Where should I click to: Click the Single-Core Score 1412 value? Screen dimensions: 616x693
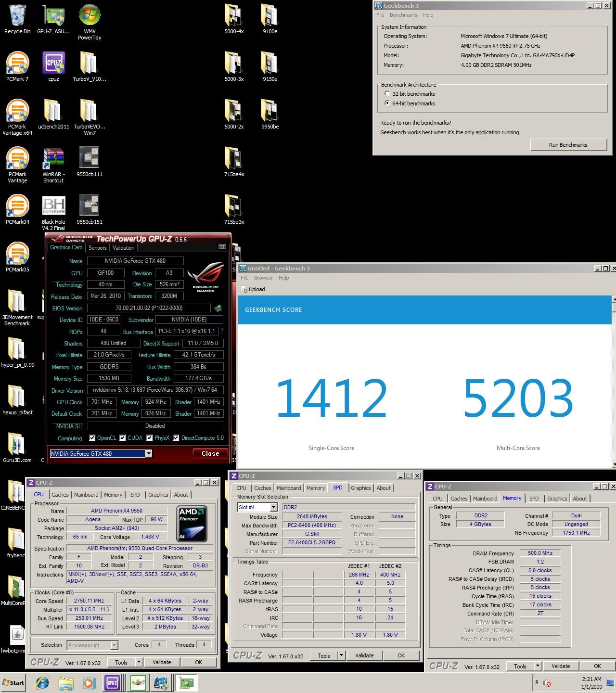pyautogui.click(x=331, y=398)
